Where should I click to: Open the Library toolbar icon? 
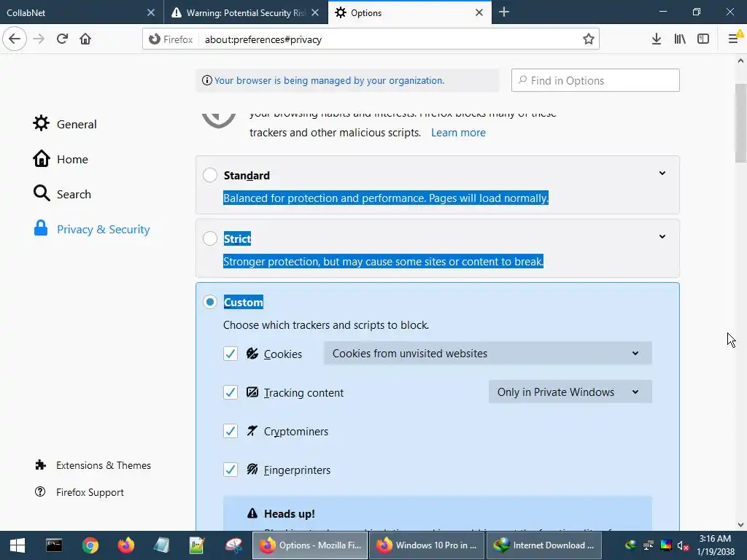[x=680, y=39]
